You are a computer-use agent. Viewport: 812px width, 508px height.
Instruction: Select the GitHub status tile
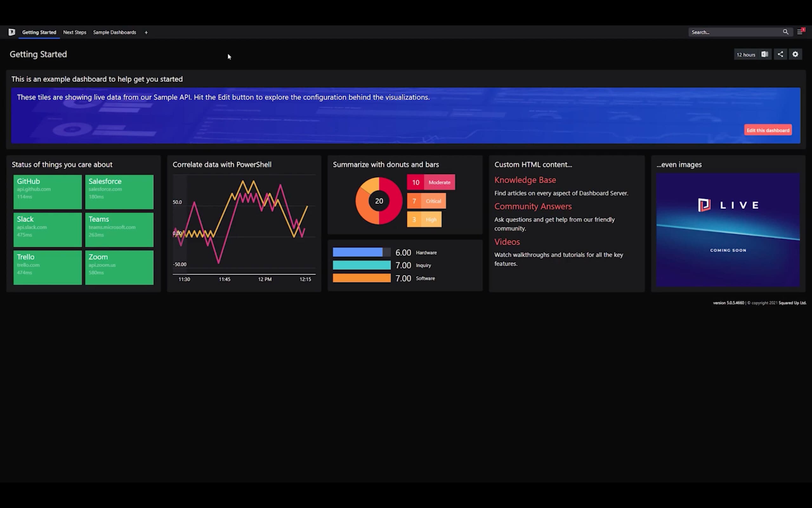point(48,192)
